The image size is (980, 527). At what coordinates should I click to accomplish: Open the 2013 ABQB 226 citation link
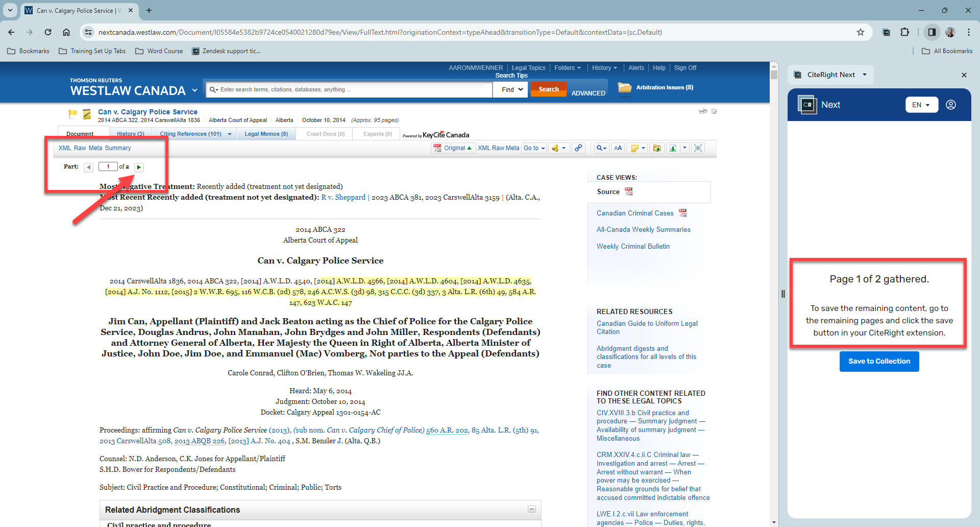200,441
